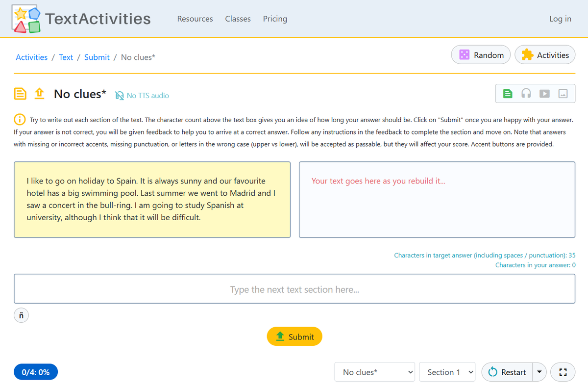Click the rebuilt text display area
The width and height of the screenshot is (588, 388).
pos(437,200)
